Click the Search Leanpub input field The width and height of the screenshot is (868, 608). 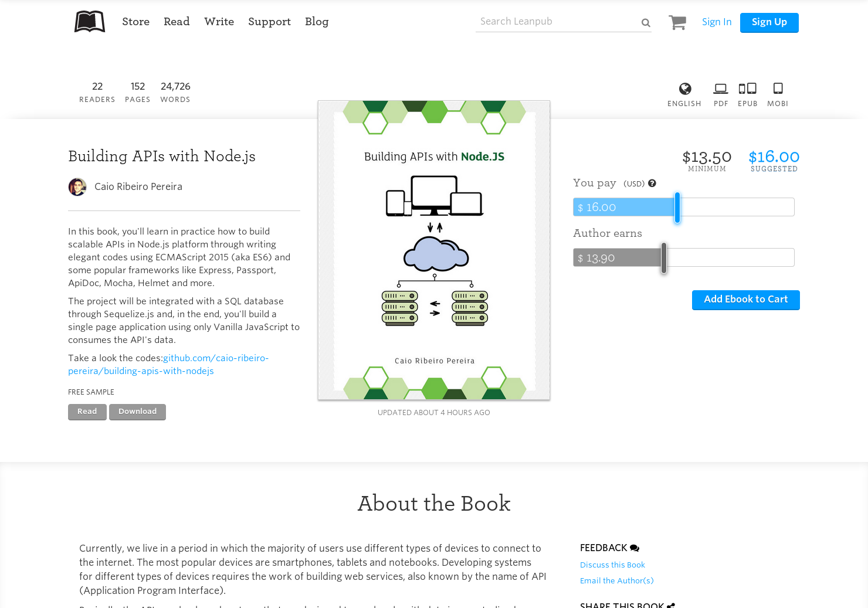click(x=551, y=21)
